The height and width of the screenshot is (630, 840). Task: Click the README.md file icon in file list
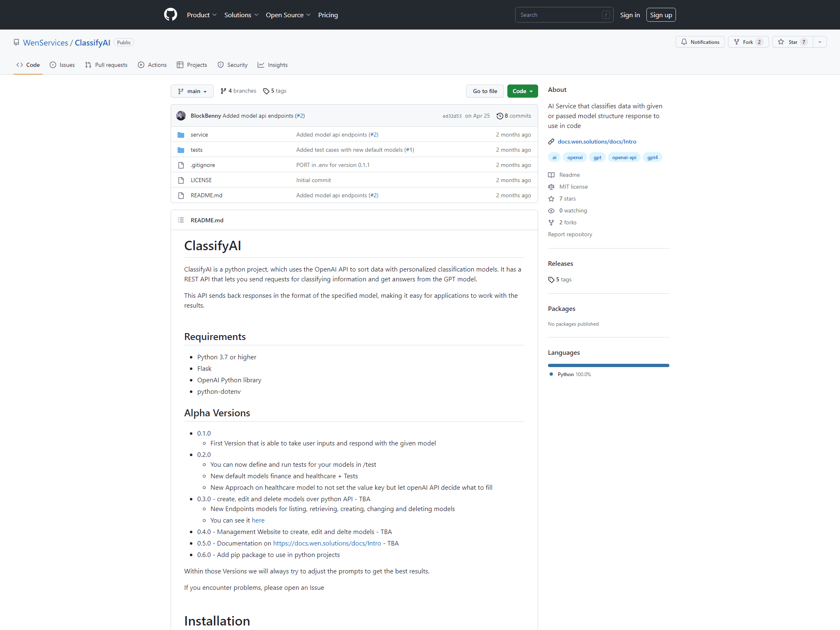(181, 195)
